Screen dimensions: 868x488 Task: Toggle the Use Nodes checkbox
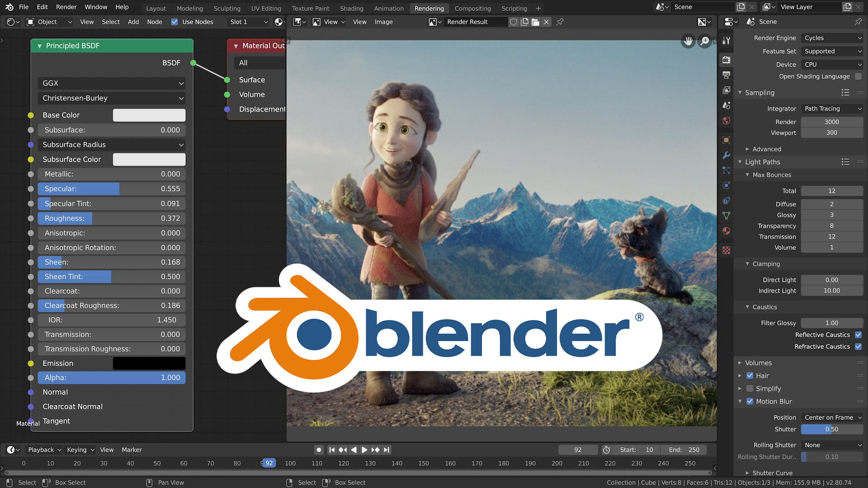click(x=175, y=22)
